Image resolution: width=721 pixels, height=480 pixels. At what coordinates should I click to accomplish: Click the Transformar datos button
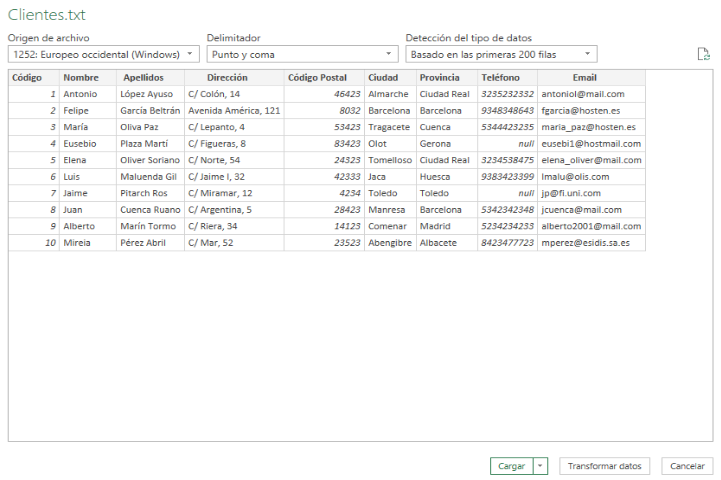click(604, 466)
